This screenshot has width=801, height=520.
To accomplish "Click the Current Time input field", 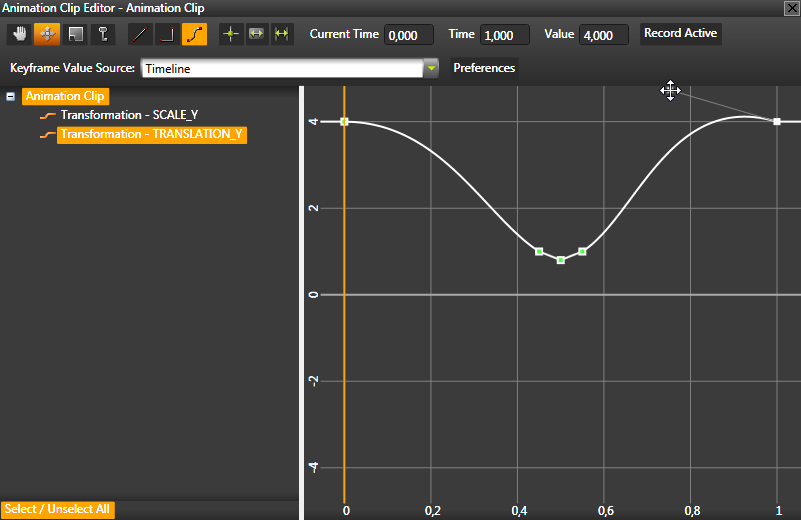I will 409,35.
